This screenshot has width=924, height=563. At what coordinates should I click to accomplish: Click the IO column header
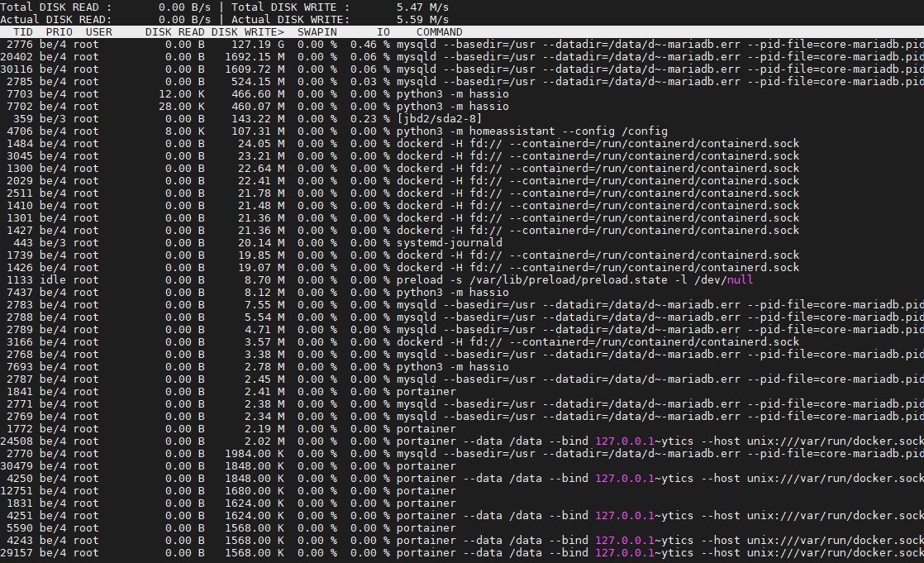pos(383,32)
